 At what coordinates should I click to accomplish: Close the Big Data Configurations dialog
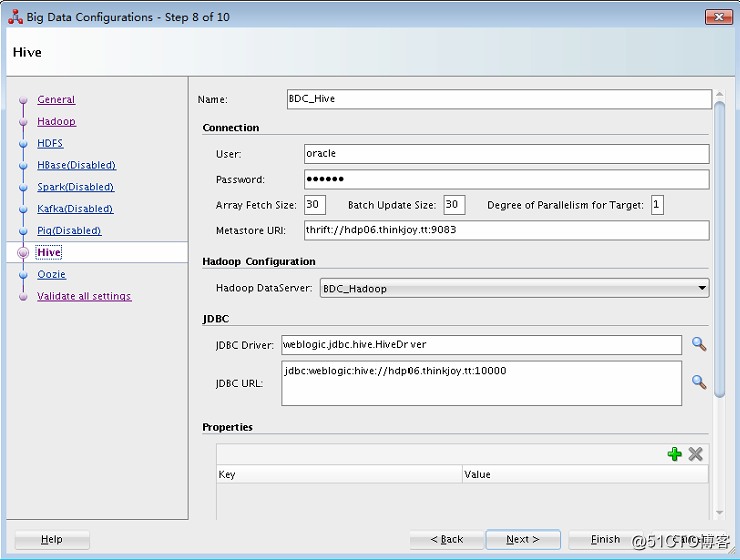click(x=719, y=17)
